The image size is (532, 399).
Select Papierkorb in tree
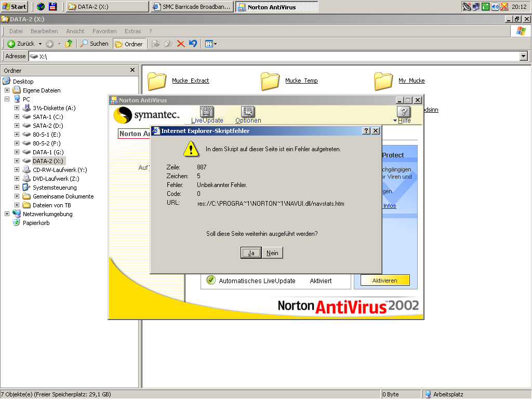click(x=36, y=222)
